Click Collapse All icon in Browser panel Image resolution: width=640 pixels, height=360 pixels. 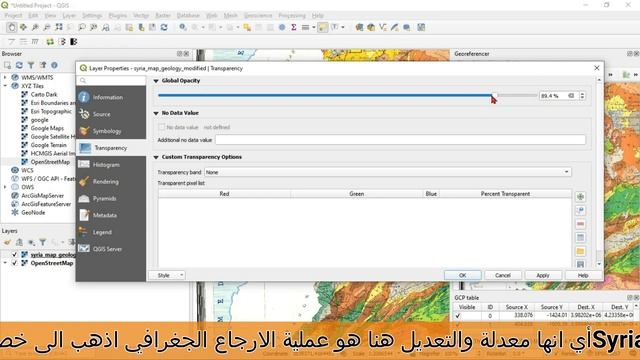tap(43, 65)
